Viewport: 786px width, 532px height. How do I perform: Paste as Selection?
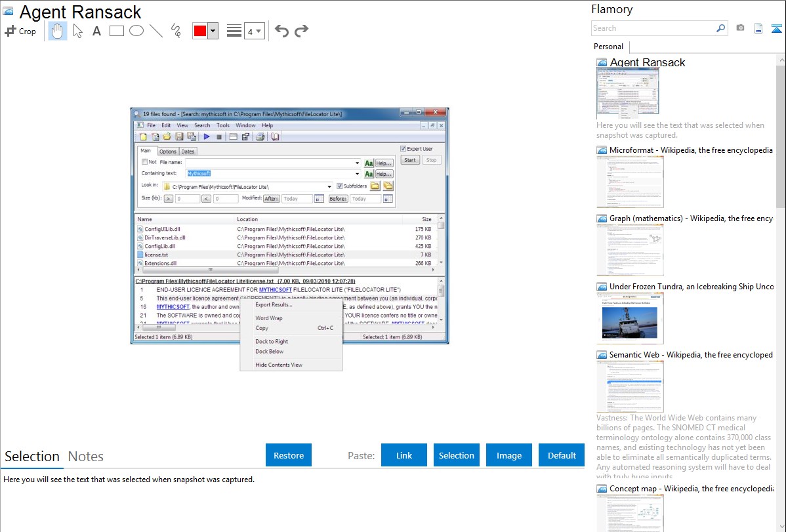point(457,455)
